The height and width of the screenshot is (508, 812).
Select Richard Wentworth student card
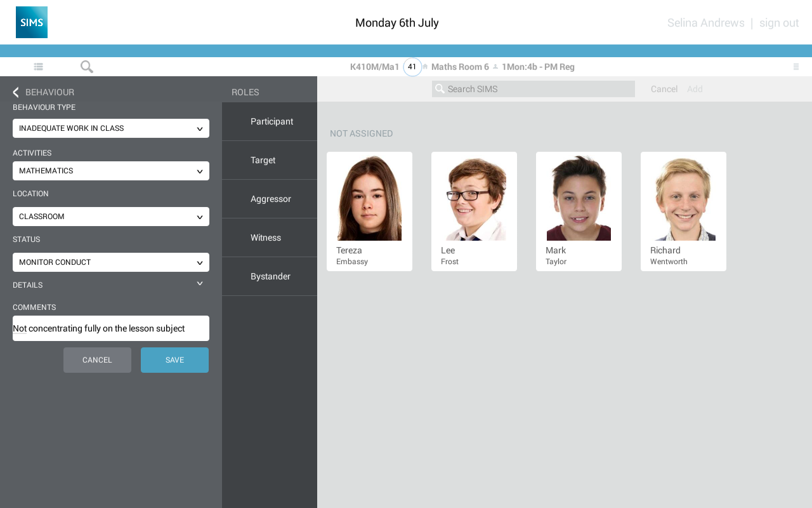(683, 211)
